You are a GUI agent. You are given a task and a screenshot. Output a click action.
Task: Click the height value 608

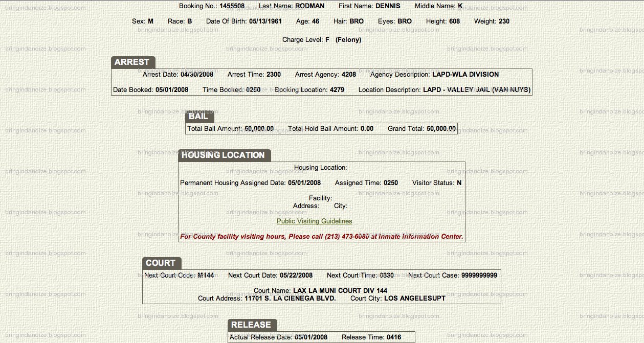pos(454,21)
